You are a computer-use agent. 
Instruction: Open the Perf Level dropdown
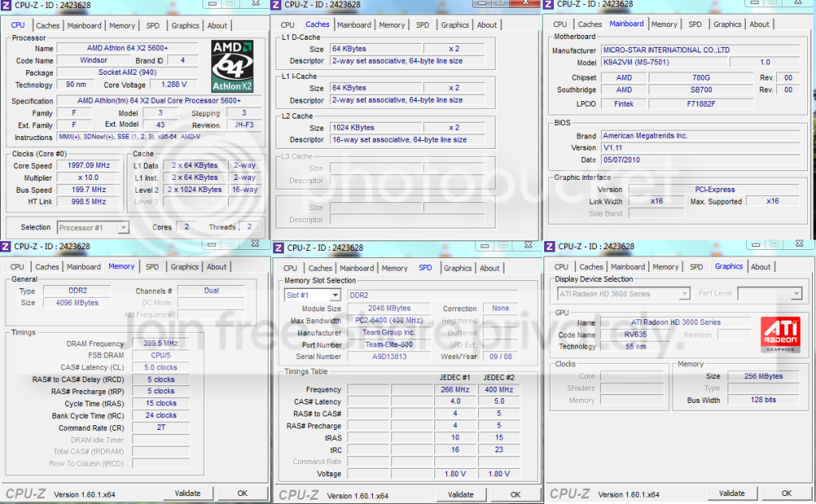coord(796,294)
